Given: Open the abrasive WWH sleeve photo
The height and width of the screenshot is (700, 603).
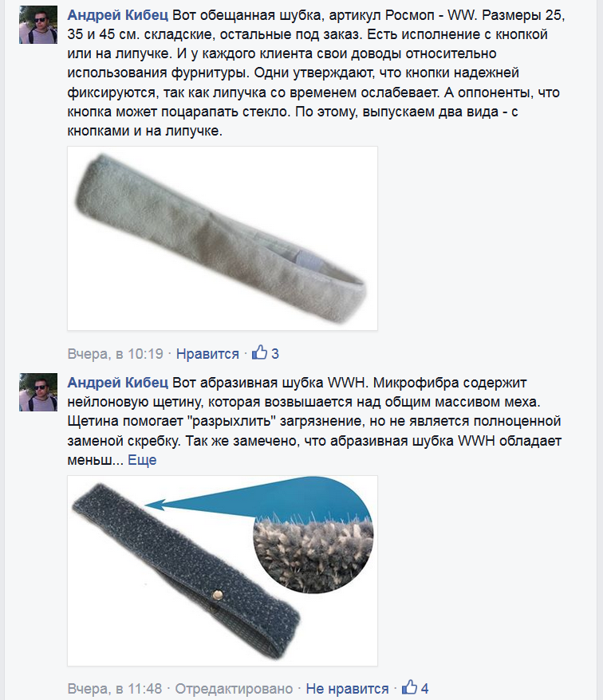Looking at the screenshot, I should (x=223, y=571).
